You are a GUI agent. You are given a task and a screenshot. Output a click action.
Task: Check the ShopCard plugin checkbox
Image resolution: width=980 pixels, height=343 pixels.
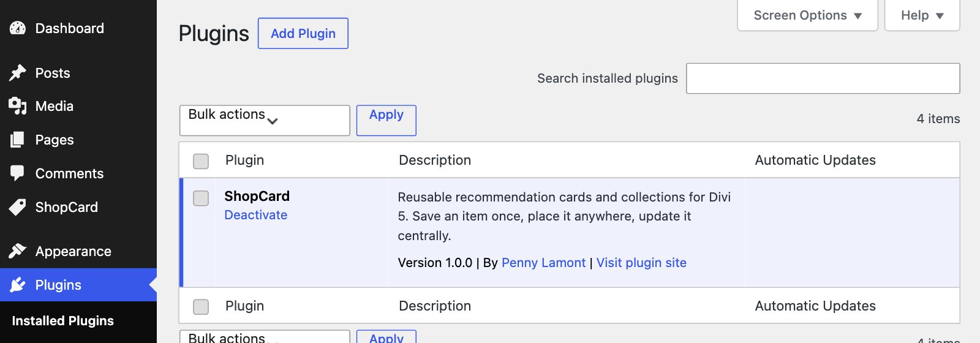pyautogui.click(x=201, y=198)
